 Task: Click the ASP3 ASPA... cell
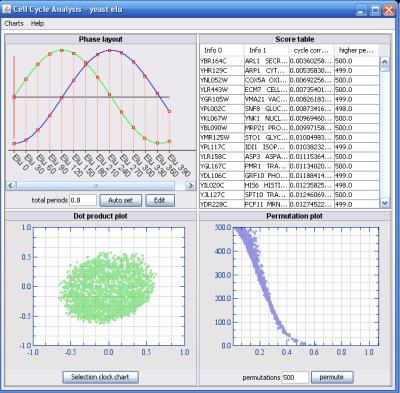click(x=266, y=157)
